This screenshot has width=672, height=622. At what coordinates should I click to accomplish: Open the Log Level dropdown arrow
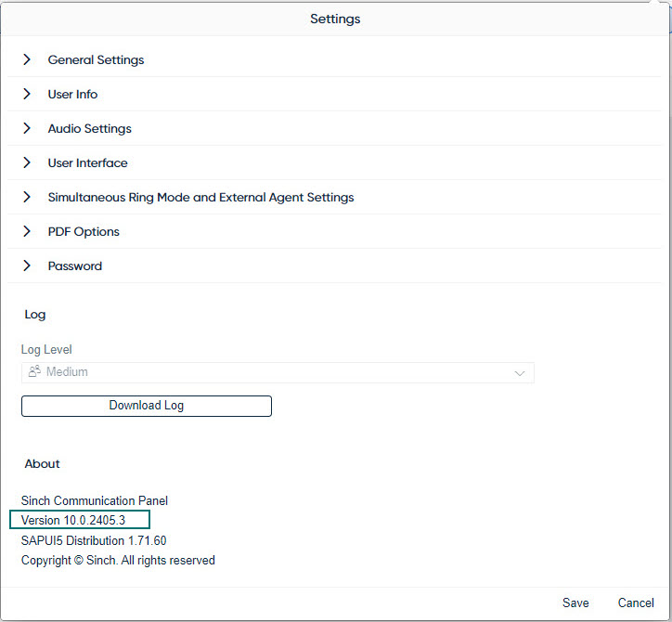(519, 372)
